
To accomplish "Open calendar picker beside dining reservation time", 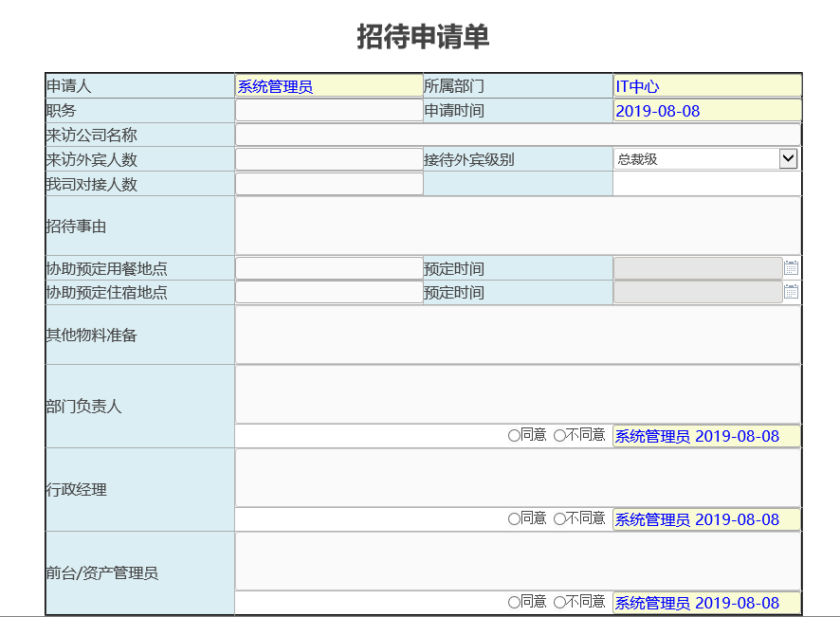I will click(792, 267).
